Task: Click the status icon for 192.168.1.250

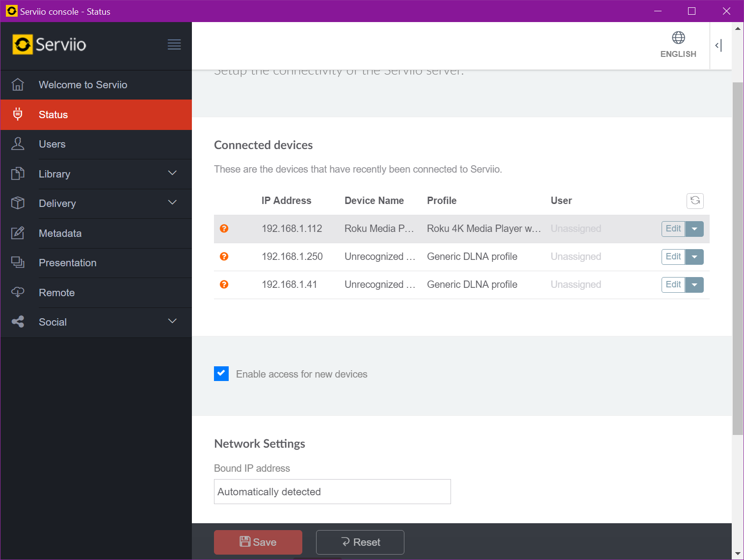Action: point(224,256)
